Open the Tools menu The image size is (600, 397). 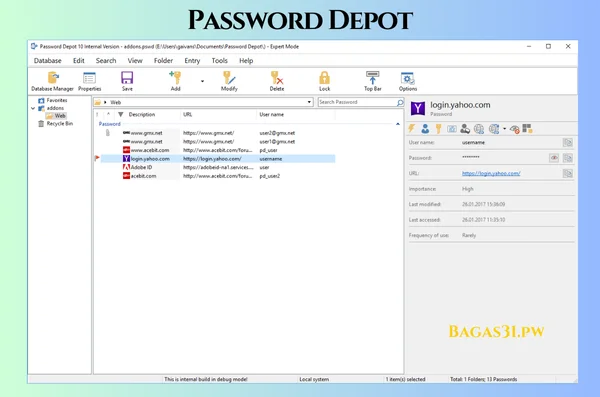(x=220, y=60)
